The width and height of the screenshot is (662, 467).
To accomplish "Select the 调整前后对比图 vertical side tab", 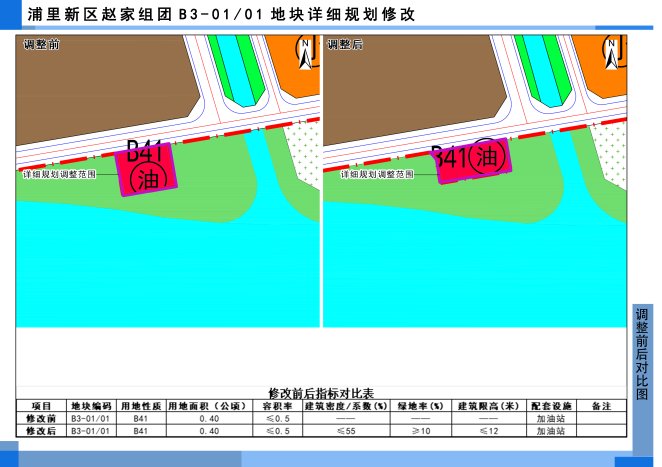I will click(642, 354).
